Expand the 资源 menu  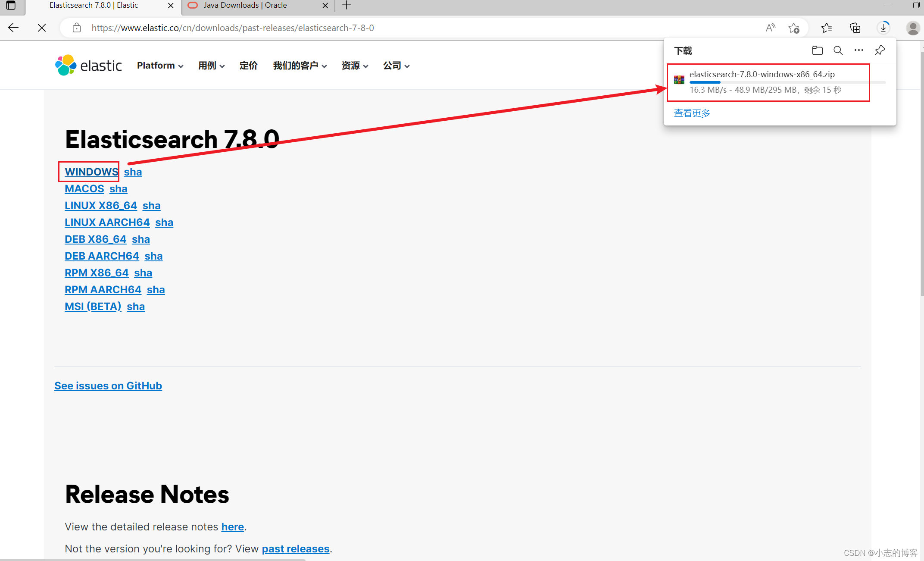355,66
